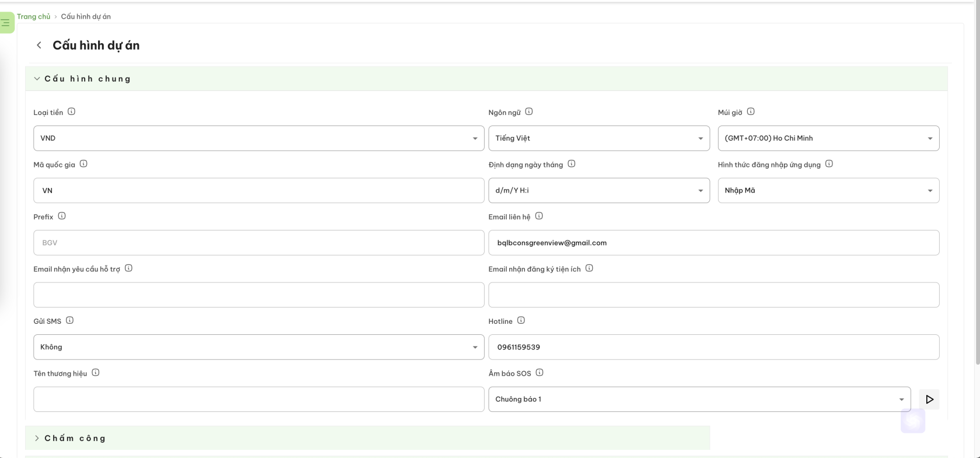
Task: Open the Loại tiền VND dropdown
Action: [258, 138]
